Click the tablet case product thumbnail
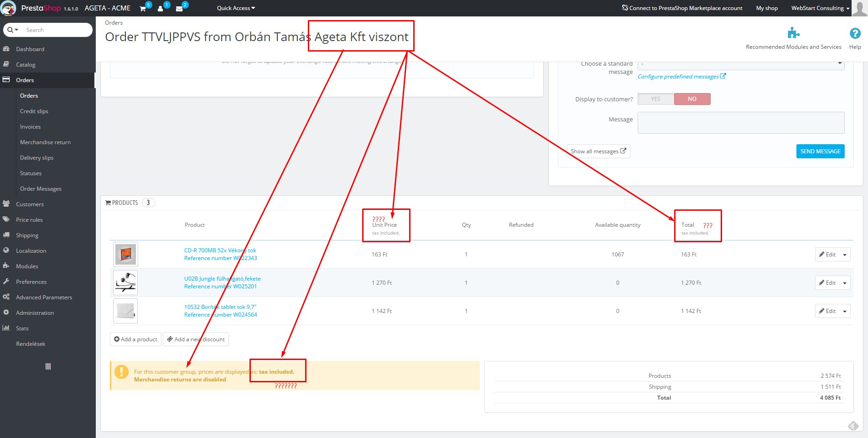The height and width of the screenshot is (438, 868). (x=125, y=311)
